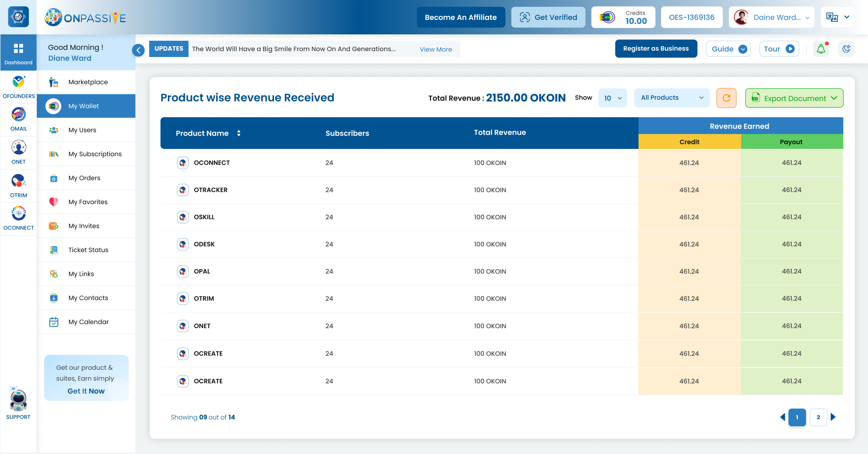
Task: Open My Contacts menu item
Action: pyautogui.click(x=86, y=298)
